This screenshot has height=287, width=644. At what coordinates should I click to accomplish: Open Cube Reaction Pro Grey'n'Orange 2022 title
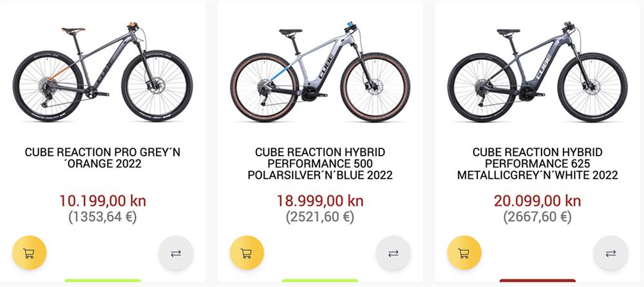tap(102, 158)
